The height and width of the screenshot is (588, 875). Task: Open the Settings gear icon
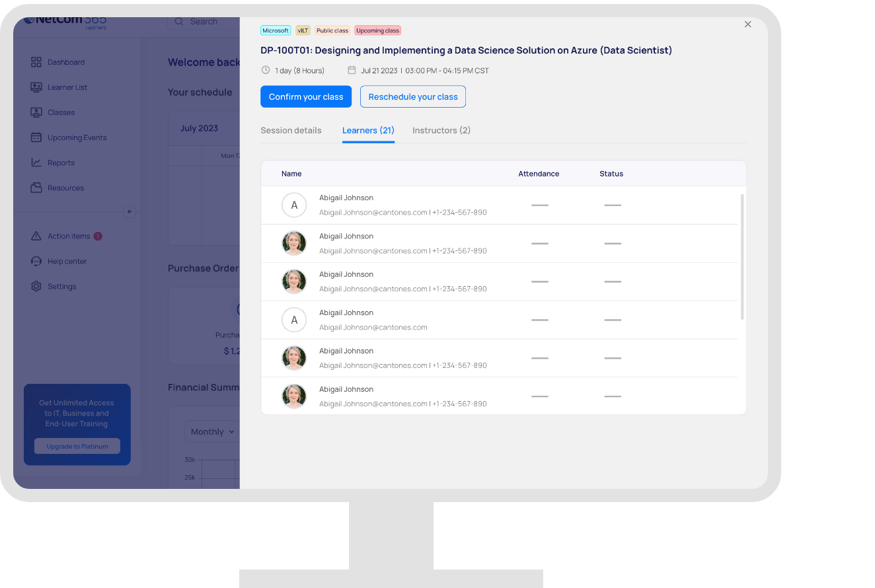[x=36, y=286]
